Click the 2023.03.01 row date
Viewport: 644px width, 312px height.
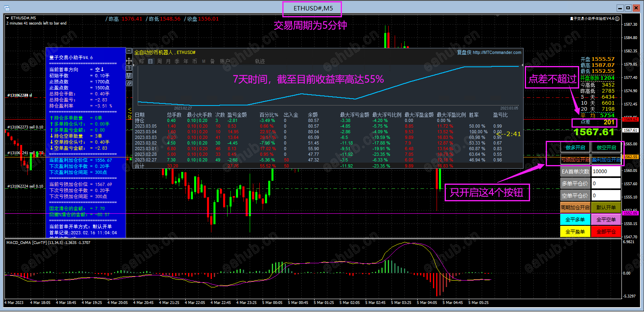(x=145, y=149)
